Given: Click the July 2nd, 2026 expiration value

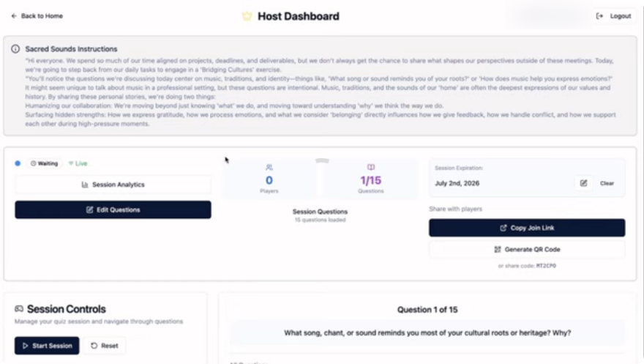Looking at the screenshot, I should point(457,183).
